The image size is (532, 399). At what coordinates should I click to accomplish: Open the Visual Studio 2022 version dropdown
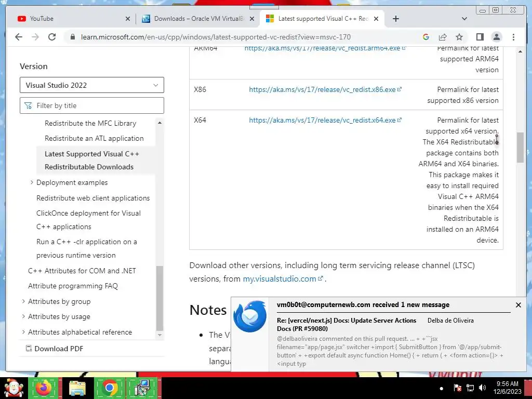pos(92,85)
